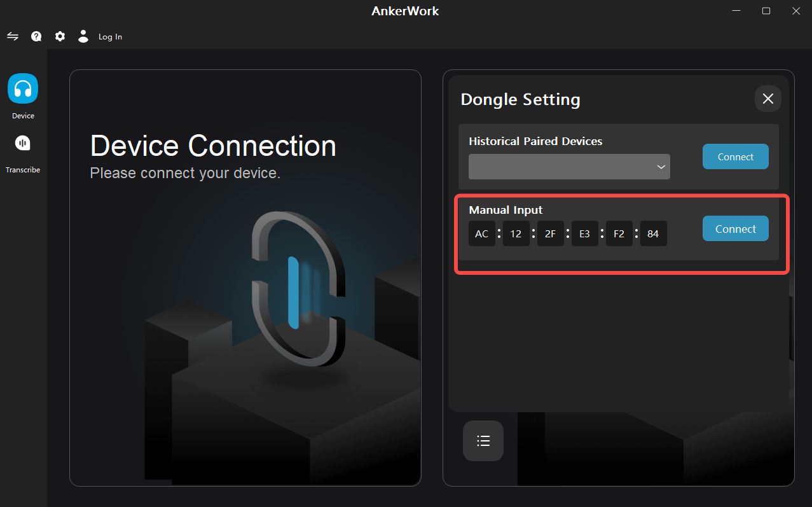The image size is (812, 507).
Task: Click the swap arrows icon in top toolbar
Action: pyautogui.click(x=13, y=36)
